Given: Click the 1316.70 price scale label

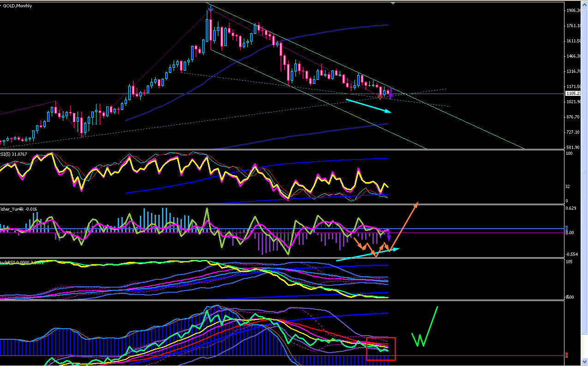Looking at the screenshot, I should (573, 71).
